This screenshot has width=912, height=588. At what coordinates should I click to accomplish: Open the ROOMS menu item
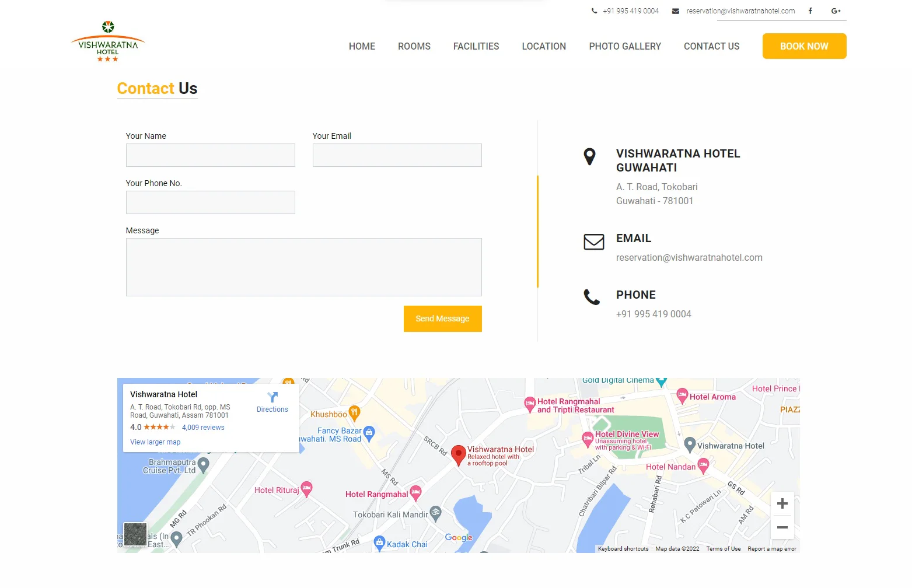[x=414, y=46]
